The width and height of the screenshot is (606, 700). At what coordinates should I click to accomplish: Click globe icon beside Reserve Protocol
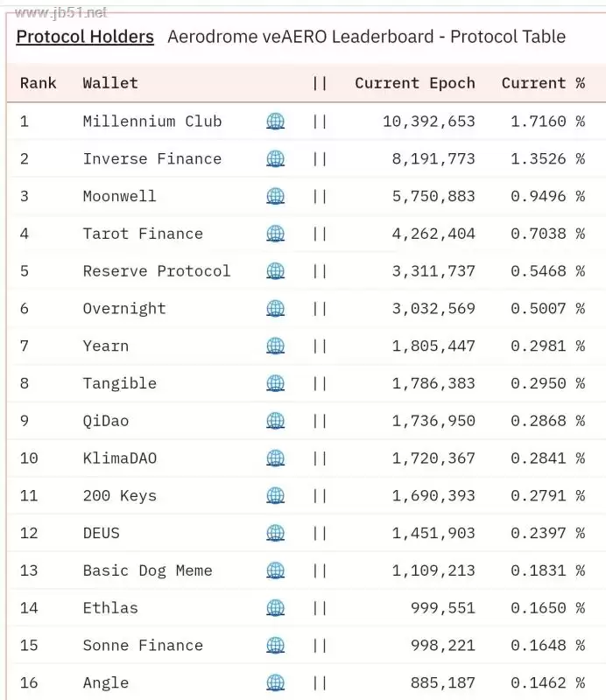(275, 271)
